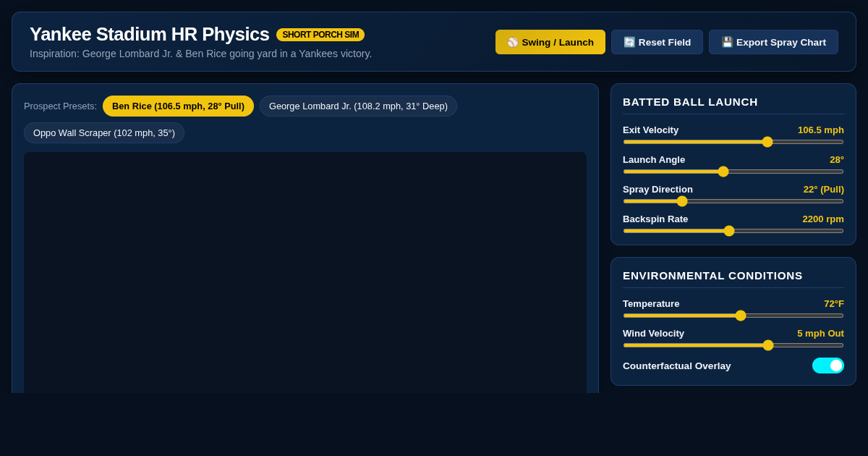Adjust the Exit Velocity slider

click(x=733, y=142)
